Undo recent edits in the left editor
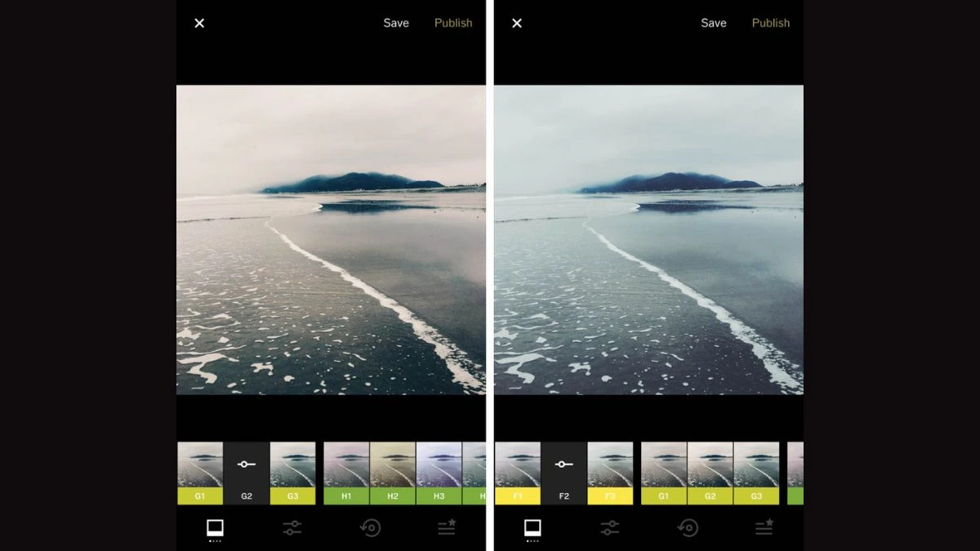 coord(372,527)
